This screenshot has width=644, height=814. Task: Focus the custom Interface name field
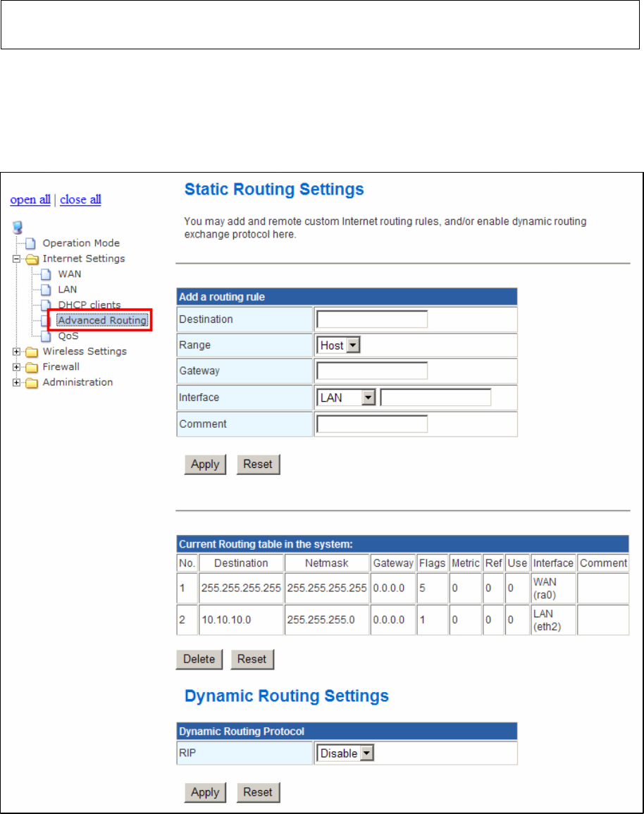(436, 397)
